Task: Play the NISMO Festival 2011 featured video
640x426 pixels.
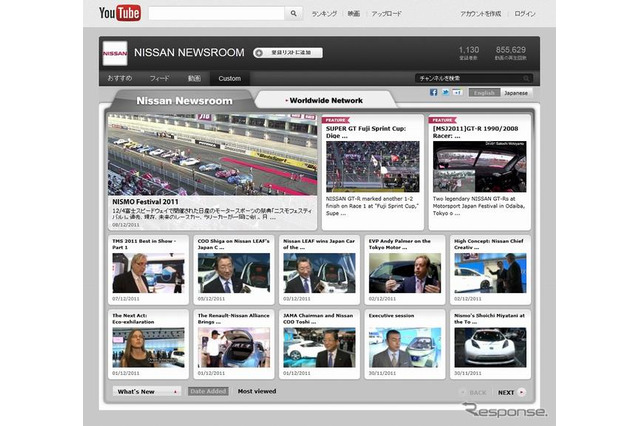Action: tap(212, 155)
